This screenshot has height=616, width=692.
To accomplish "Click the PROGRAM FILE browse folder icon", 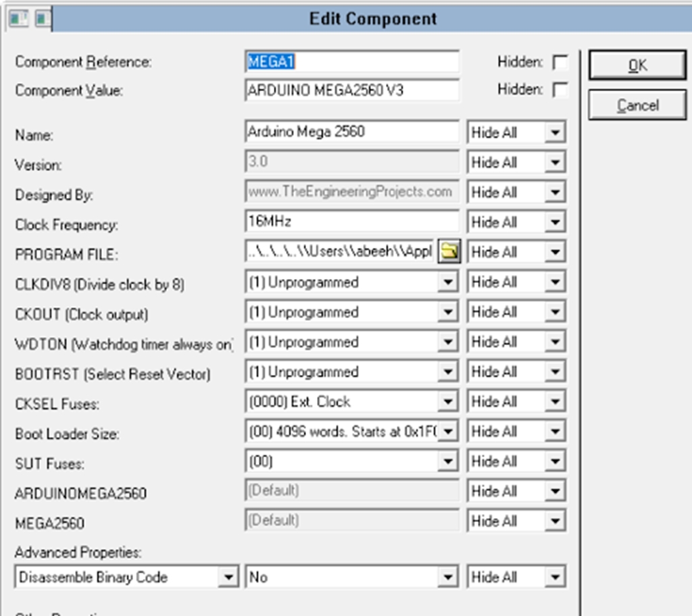I will [449, 251].
